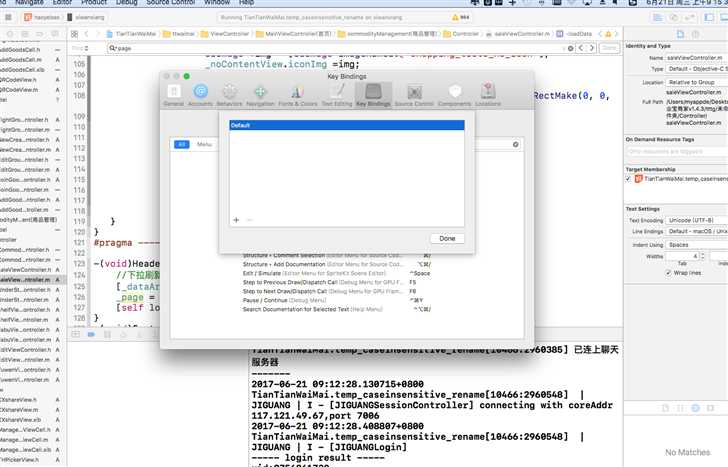
Task: Select the Key Bindings preferences pane
Action: click(x=373, y=95)
